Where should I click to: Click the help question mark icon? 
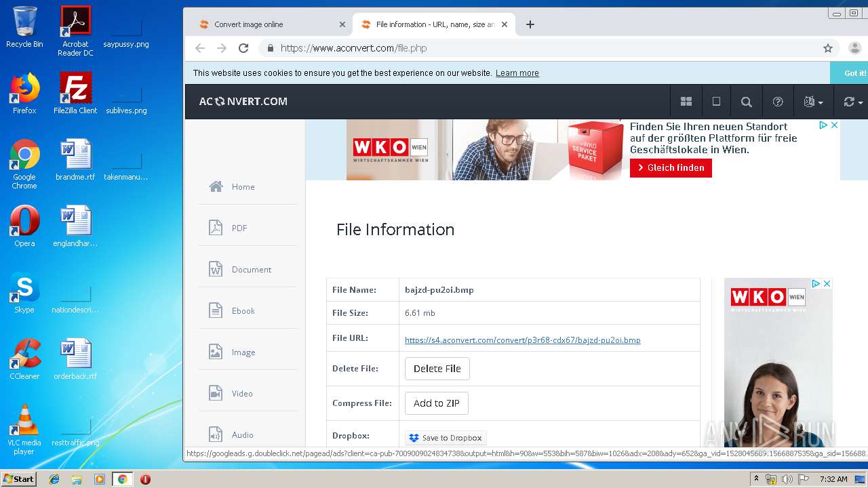pos(778,102)
